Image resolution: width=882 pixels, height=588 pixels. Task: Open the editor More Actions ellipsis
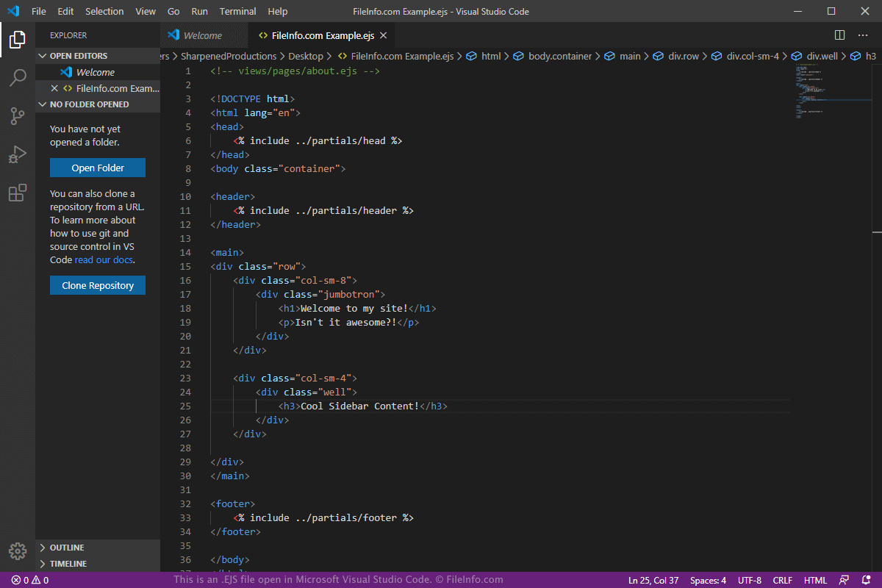pyautogui.click(x=863, y=35)
